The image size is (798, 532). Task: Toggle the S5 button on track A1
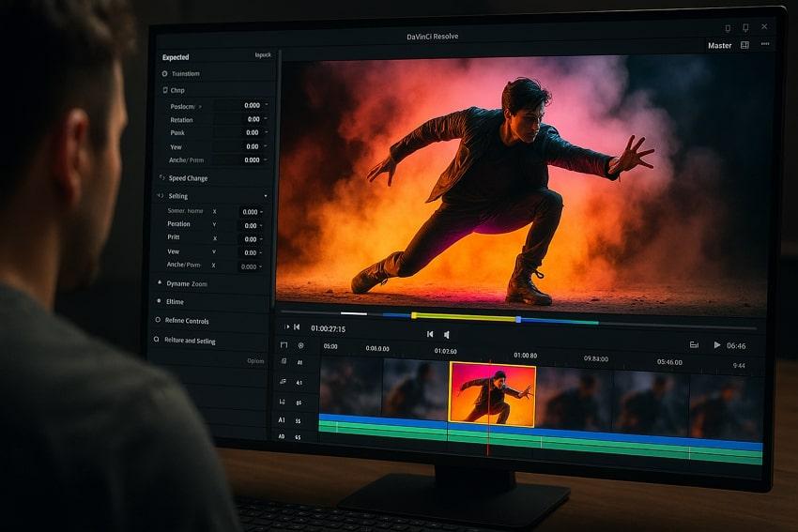point(299,421)
